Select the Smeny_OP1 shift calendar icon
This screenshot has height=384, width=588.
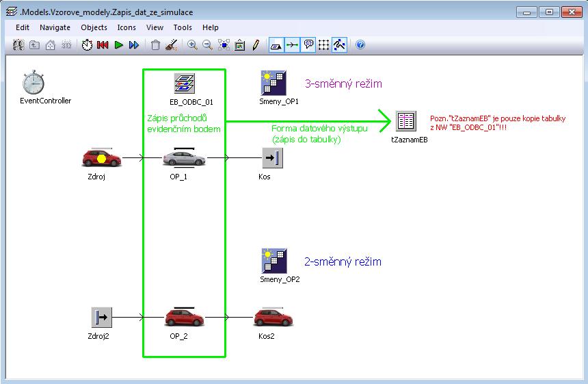click(273, 83)
